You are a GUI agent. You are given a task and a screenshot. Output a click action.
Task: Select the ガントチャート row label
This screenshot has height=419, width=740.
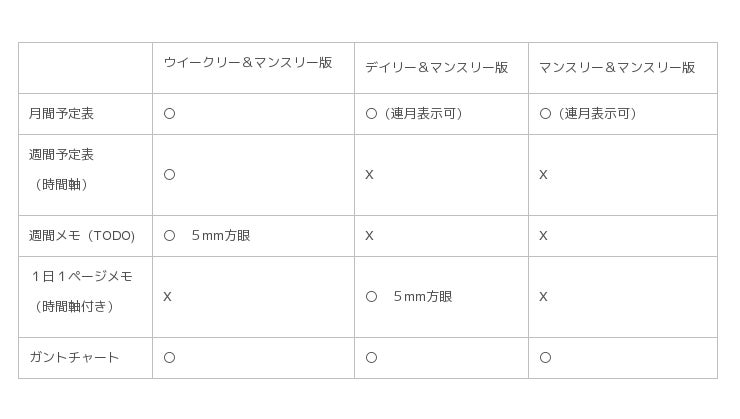[x=74, y=358]
